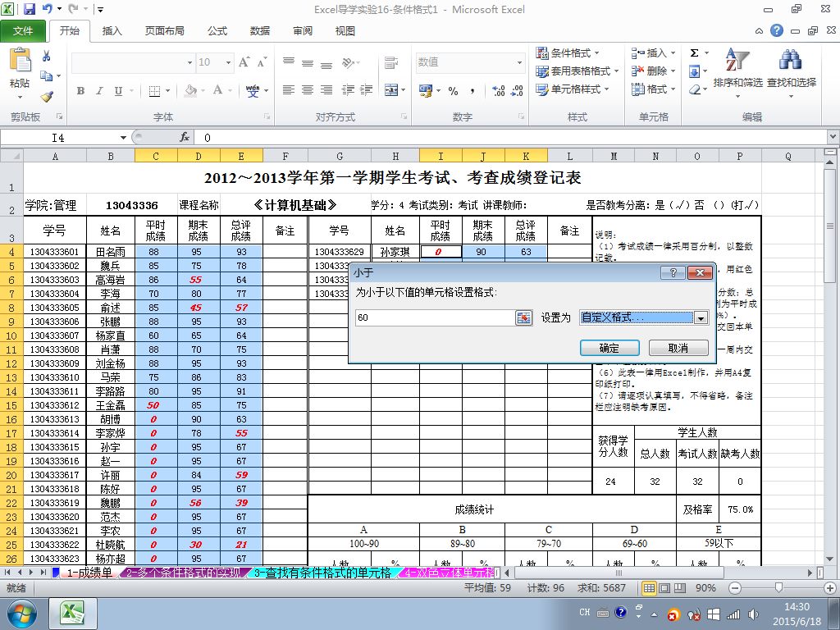Click the text orientation icon

pyautogui.click(x=348, y=62)
